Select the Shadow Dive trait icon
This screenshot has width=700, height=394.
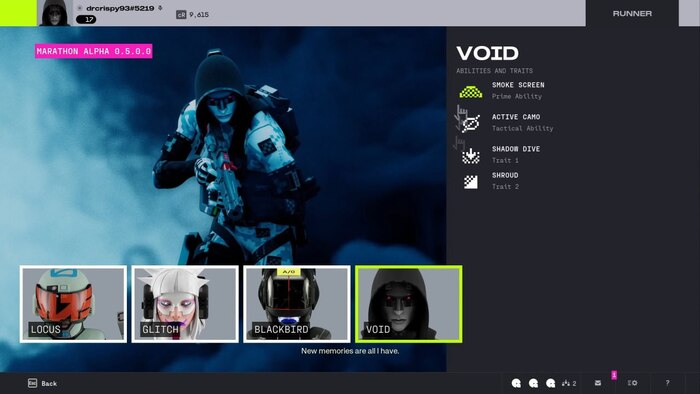[x=471, y=155]
